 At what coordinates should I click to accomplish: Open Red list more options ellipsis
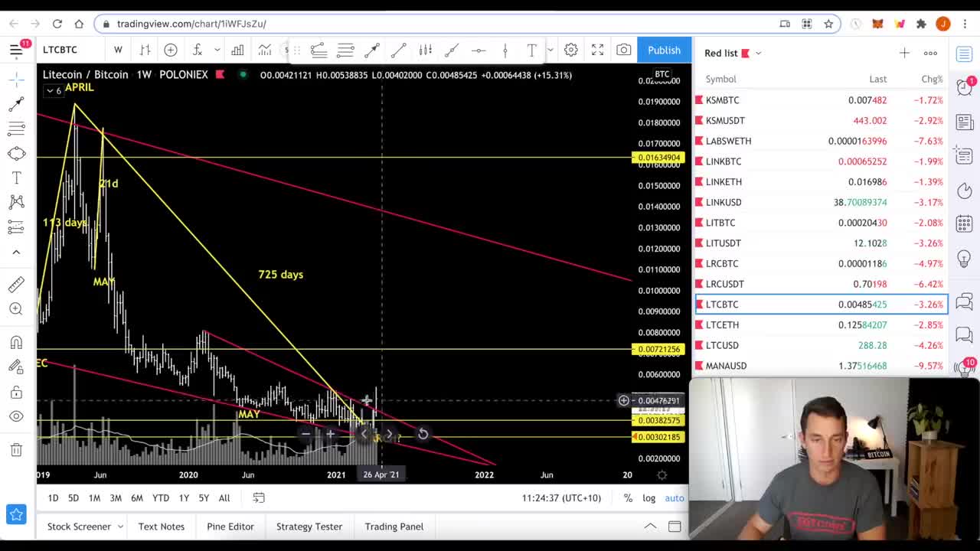click(x=930, y=53)
